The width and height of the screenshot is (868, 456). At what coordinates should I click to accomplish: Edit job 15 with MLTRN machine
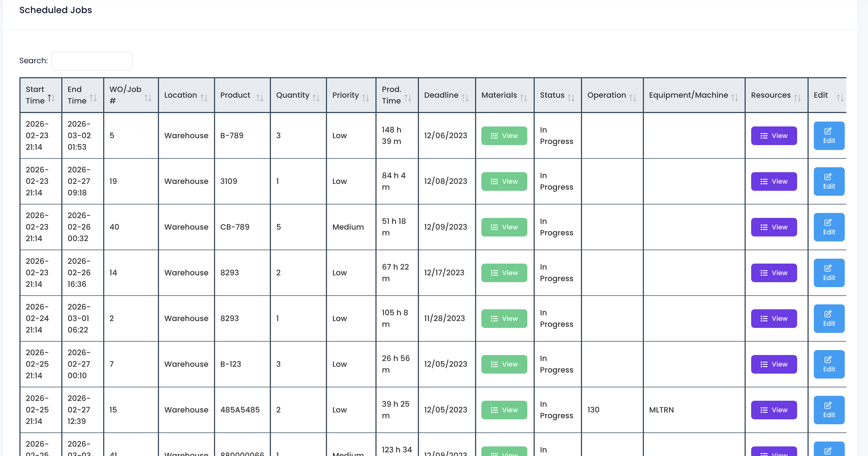point(829,410)
